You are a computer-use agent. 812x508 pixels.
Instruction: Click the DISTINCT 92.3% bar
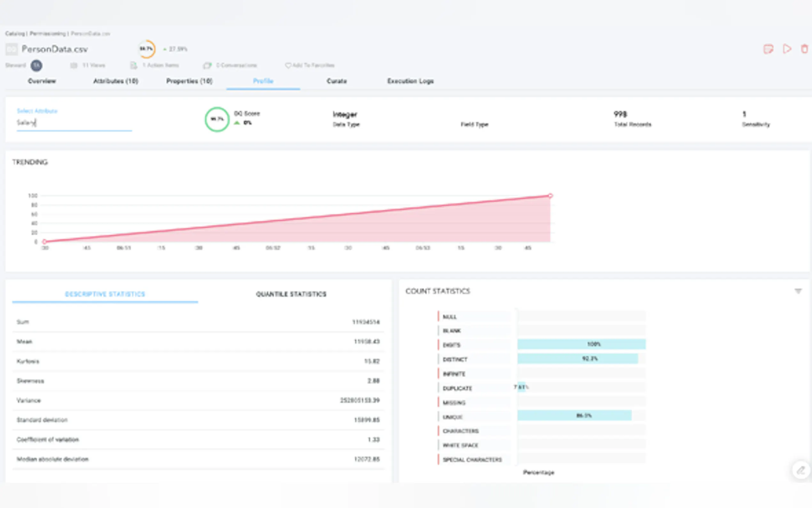577,359
